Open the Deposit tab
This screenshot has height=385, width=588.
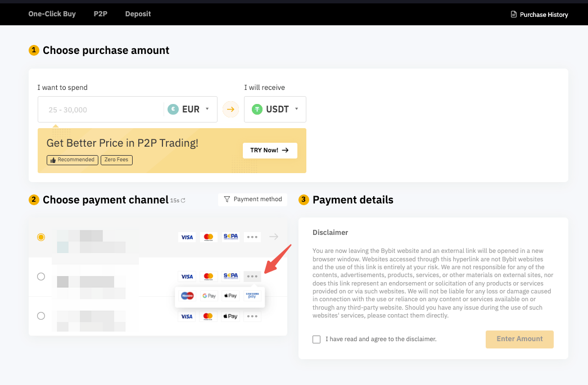[138, 14]
